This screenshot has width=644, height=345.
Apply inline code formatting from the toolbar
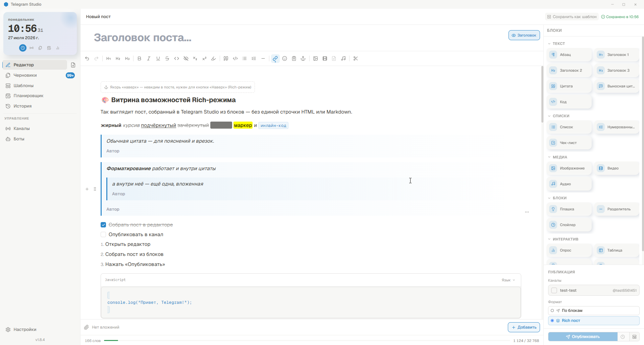pos(177,59)
